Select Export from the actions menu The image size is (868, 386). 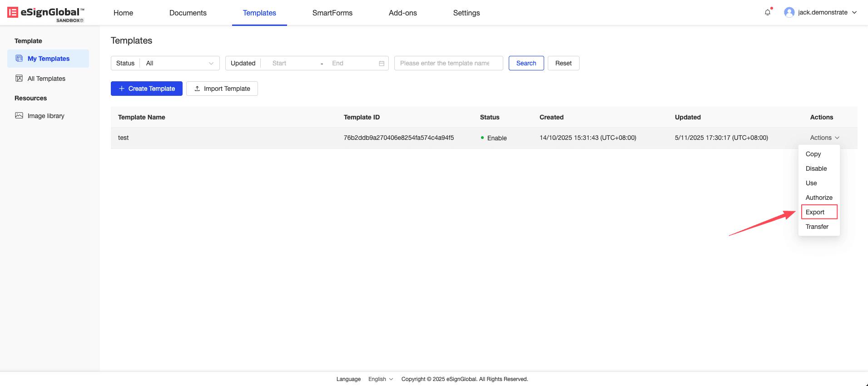pos(815,212)
